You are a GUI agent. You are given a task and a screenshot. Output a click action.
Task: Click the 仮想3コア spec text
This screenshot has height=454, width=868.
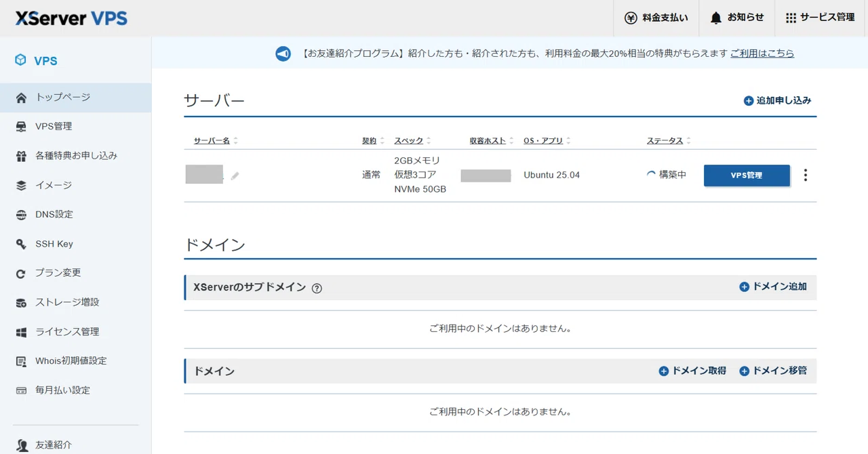(415, 175)
